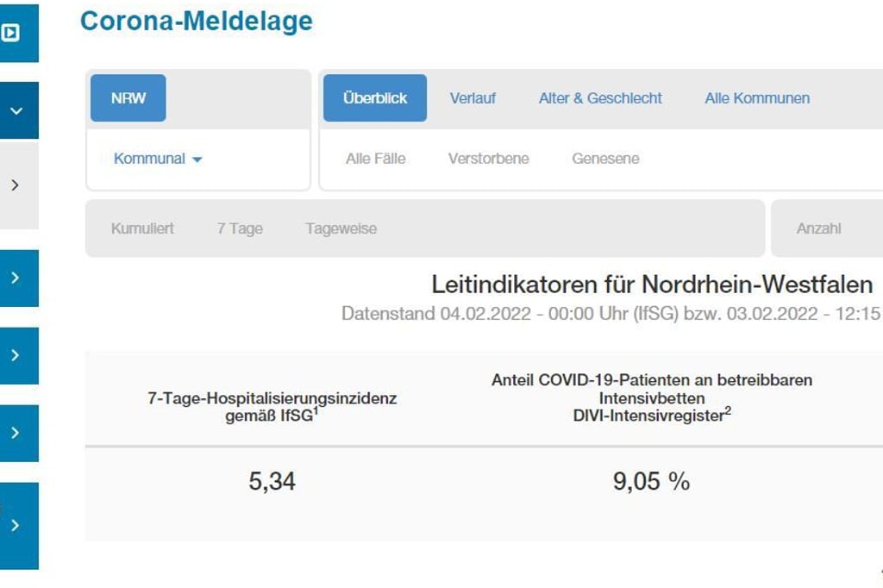Screen dimensions: 883x588
Task: Open the Verlauf tab
Action: [473, 97]
